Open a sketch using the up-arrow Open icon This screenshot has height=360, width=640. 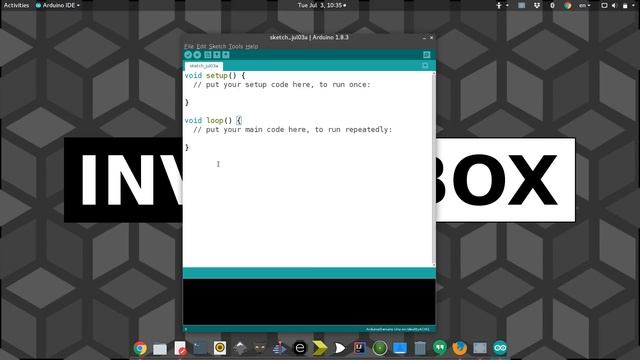pyautogui.click(x=217, y=55)
